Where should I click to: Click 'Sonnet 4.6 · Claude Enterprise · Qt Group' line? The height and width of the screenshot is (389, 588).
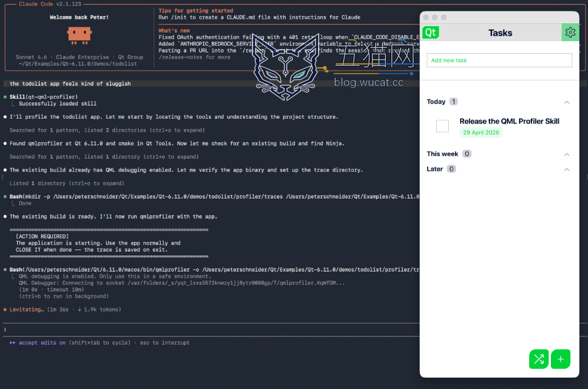pyautogui.click(x=79, y=57)
